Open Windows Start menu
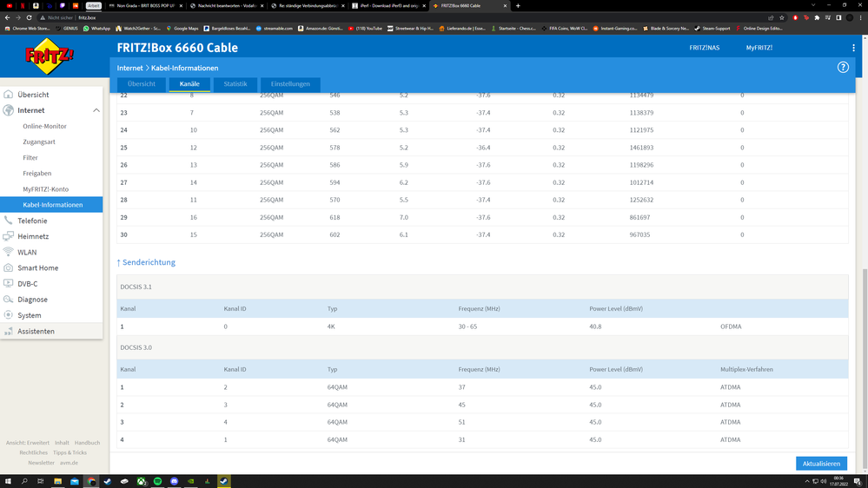The image size is (868, 488). click(9, 481)
